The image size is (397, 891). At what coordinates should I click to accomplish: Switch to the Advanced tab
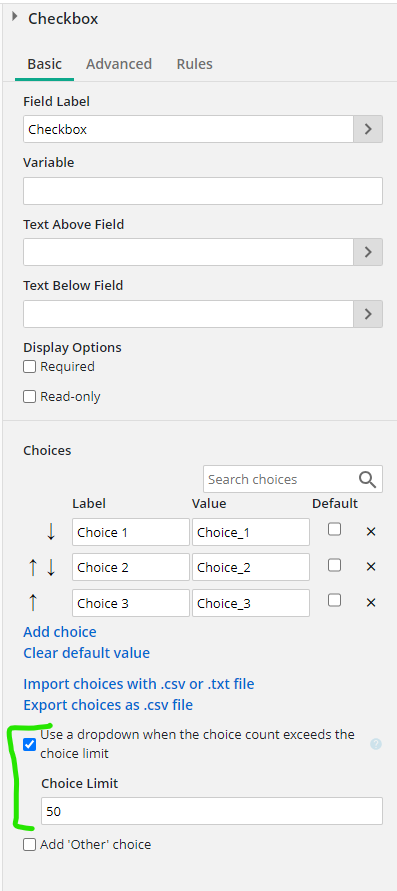(x=119, y=64)
